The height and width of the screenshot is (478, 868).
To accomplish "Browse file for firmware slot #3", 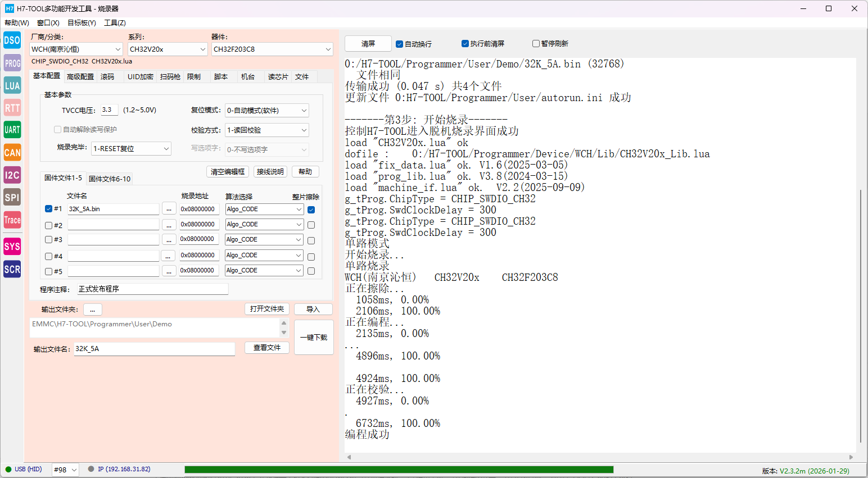I will (x=169, y=240).
